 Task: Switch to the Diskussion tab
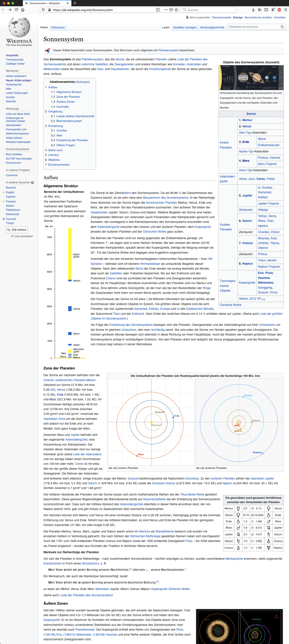tap(58, 27)
